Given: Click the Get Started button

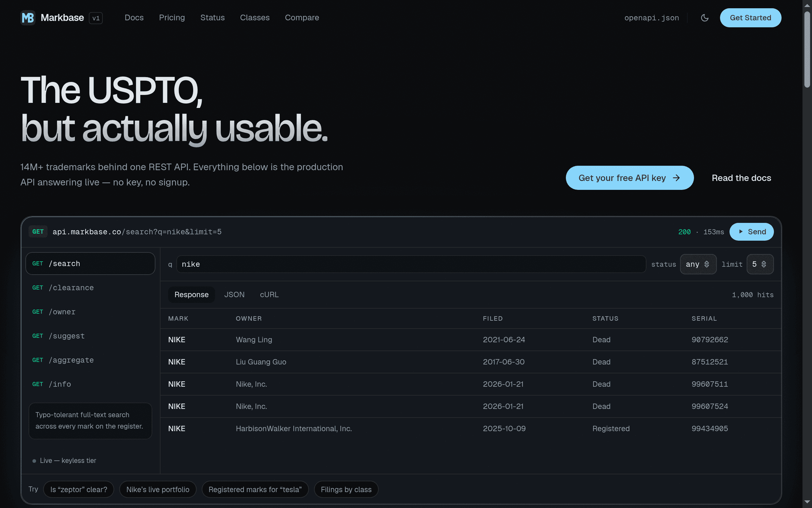Looking at the screenshot, I should coord(750,18).
